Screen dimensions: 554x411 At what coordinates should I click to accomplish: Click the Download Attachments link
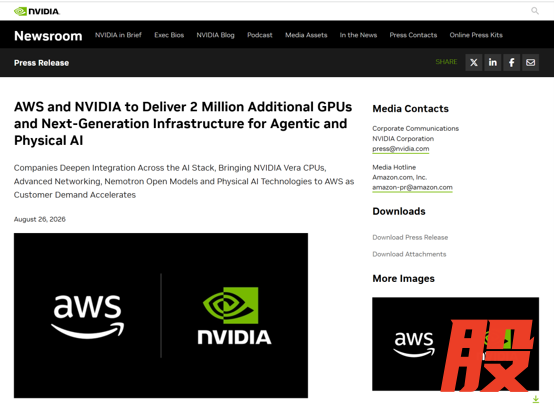(x=409, y=254)
